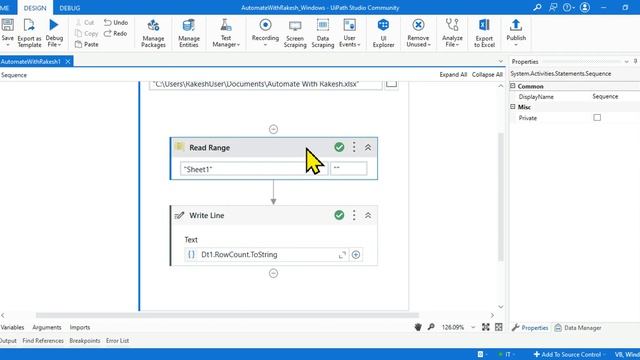The image size is (640, 360).
Task: Click Overview toggle icon
Action: click(x=498, y=327)
